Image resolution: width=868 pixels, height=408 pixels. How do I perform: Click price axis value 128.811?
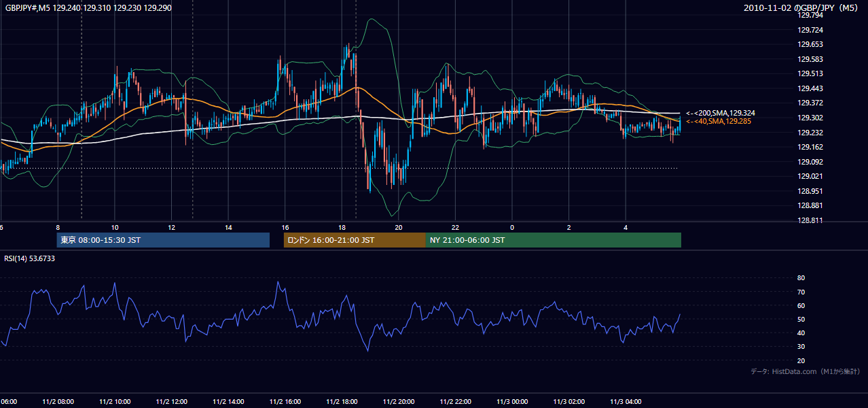(x=810, y=220)
